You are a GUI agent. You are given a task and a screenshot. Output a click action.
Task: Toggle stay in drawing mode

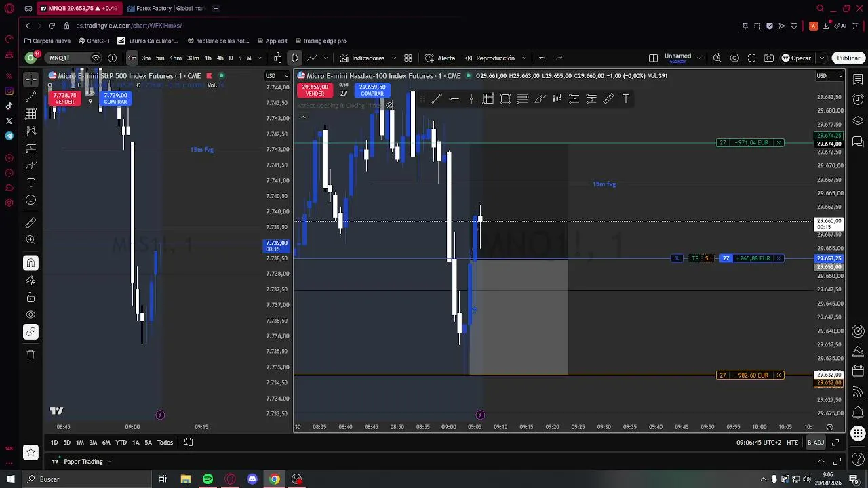31,280
